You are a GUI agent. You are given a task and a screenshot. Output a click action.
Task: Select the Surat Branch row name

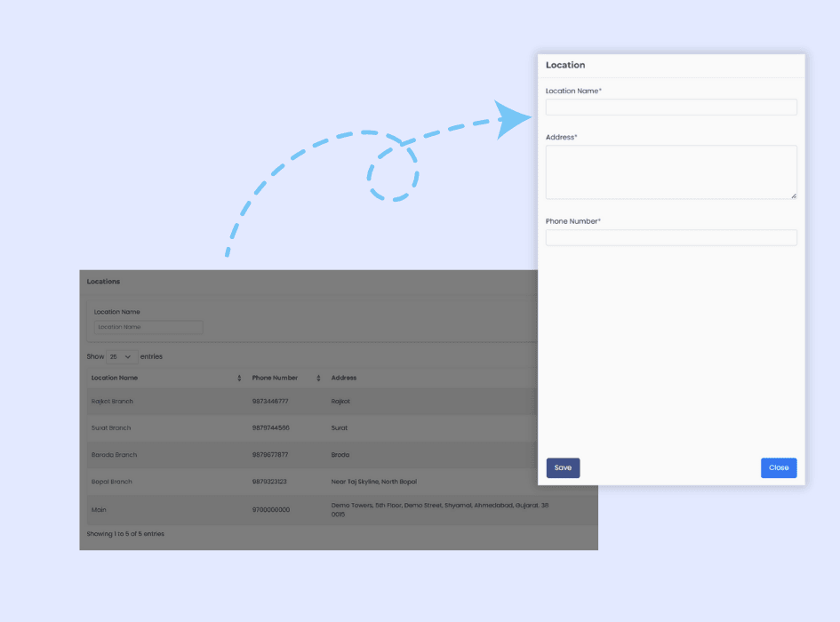point(111,428)
